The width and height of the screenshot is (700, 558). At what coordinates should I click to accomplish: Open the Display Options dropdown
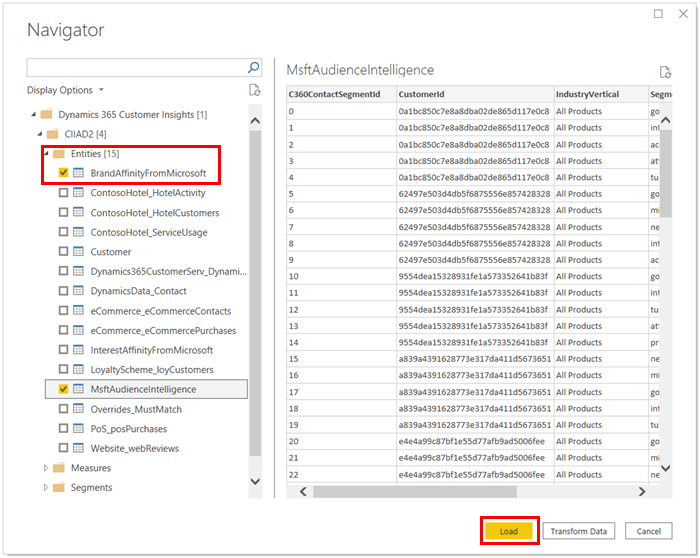[65, 90]
